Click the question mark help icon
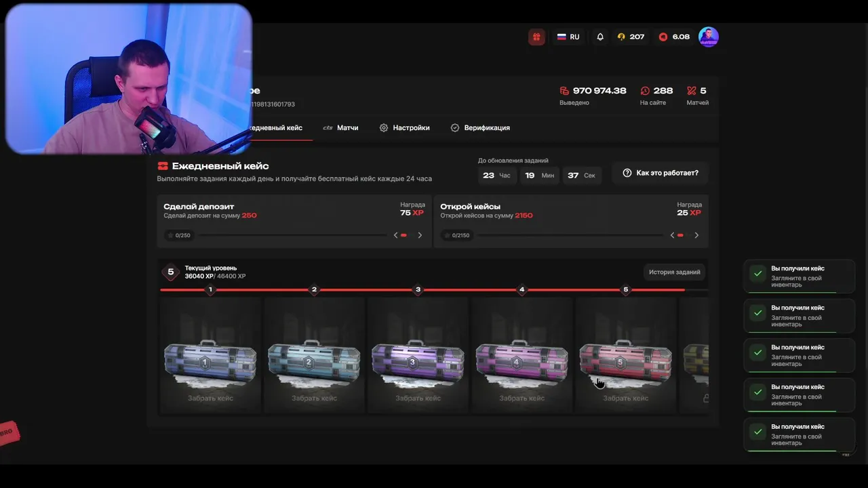The width and height of the screenshot is (868, 488). pyautogui.click(x=627, y=173)
